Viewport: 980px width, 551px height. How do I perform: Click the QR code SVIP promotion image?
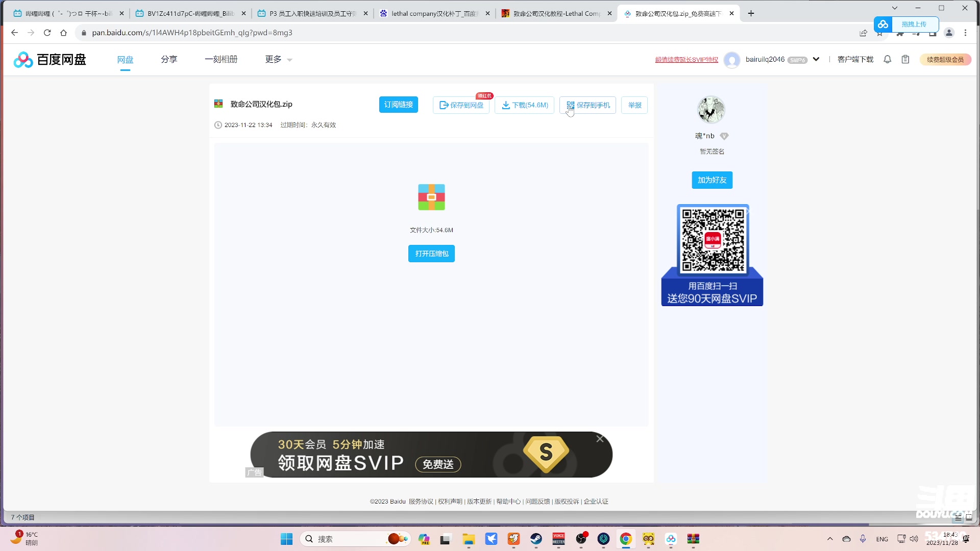point(712,255)
